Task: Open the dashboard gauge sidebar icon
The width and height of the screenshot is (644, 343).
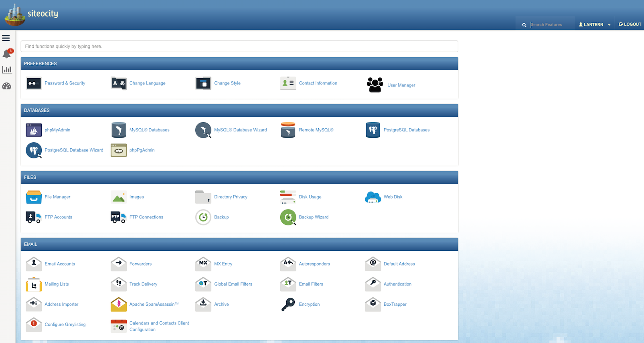Action: coord(7,86)
